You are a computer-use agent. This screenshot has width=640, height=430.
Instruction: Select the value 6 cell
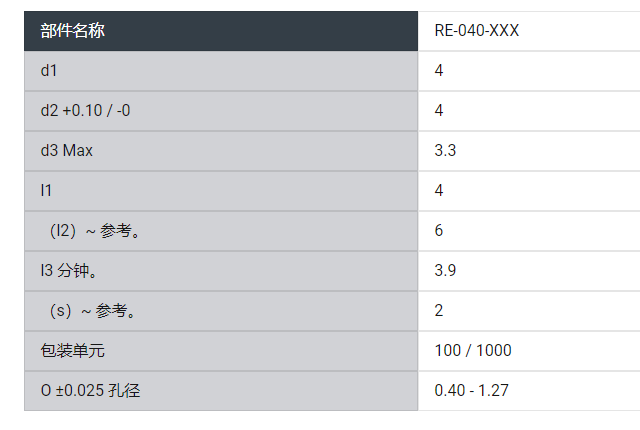[x=439, y=231]
